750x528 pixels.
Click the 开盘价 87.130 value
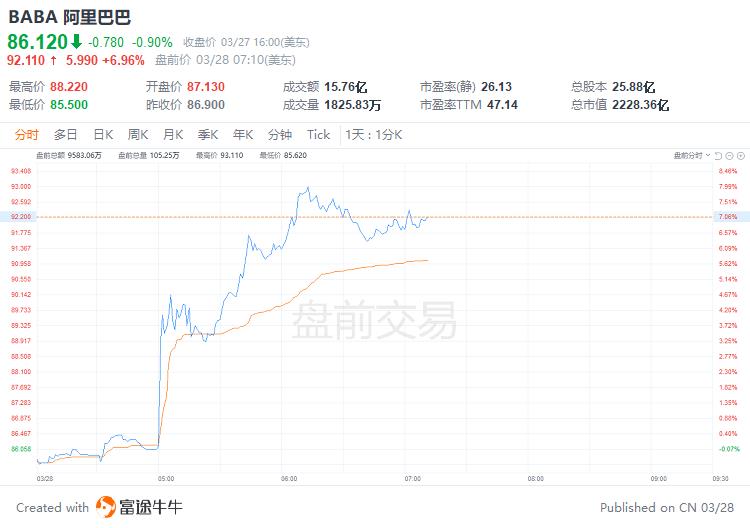tap(206, 87)
